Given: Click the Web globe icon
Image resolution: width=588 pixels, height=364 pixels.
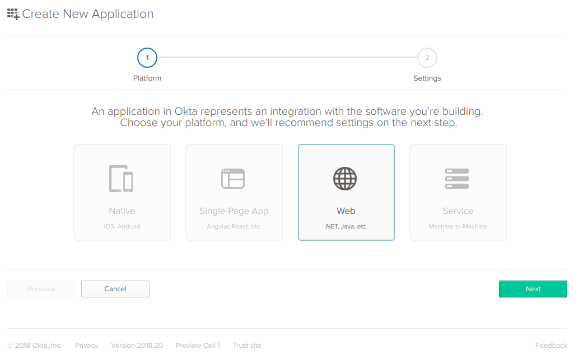Looking at the screenshot, I should [x=345, y=179].
